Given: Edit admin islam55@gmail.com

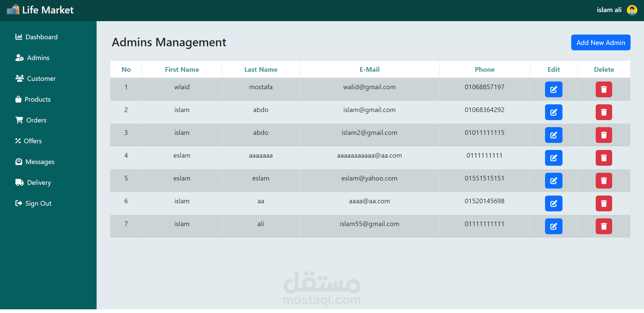Looking at the screenshot, I should tap(553, 226).
